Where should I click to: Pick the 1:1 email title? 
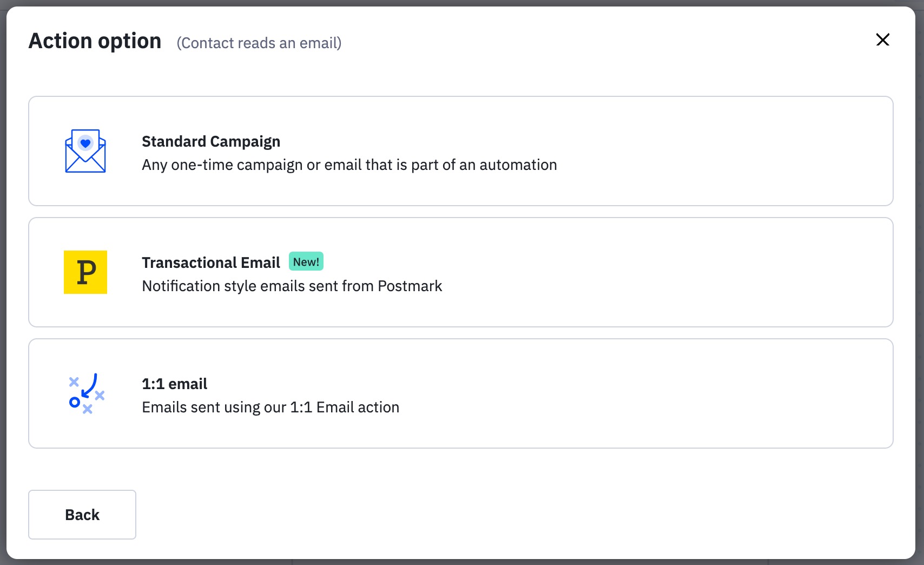[x=174, y=384]
